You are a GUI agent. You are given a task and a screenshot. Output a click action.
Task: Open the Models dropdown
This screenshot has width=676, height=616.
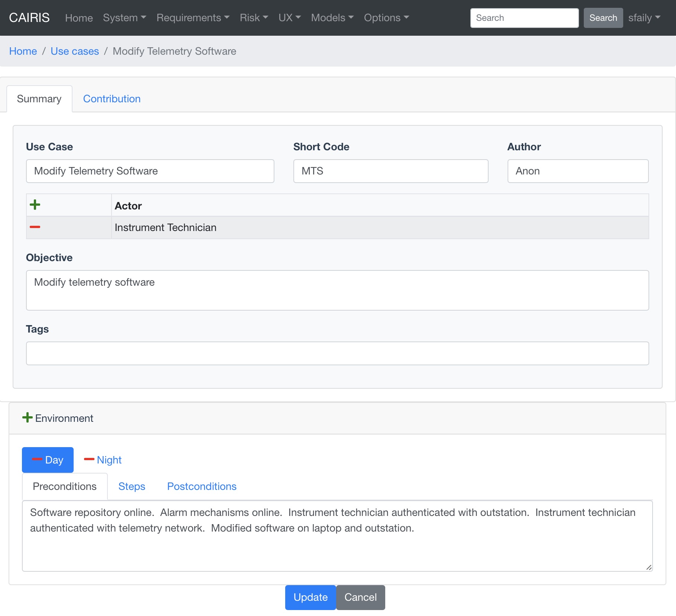coord(332,18)
